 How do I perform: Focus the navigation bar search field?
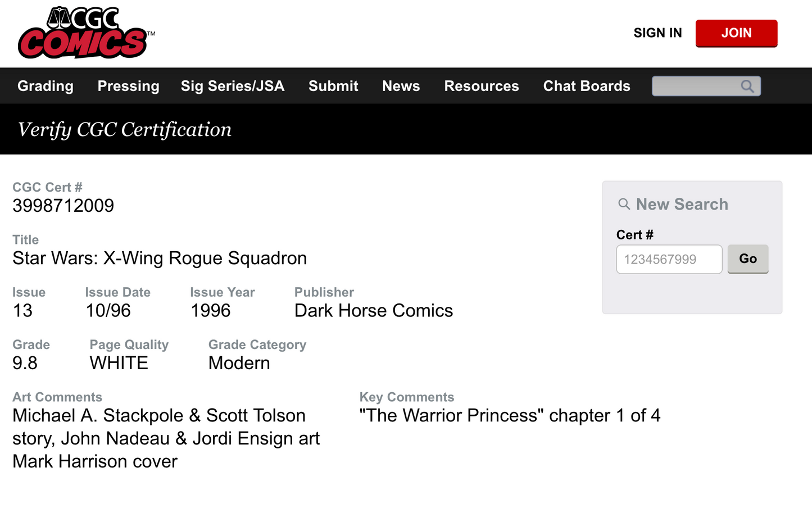696,87
